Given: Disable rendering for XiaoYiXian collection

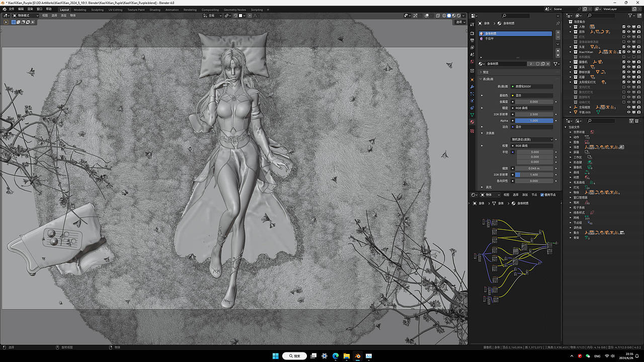Looking at the screenshot, I should [639, 52].
